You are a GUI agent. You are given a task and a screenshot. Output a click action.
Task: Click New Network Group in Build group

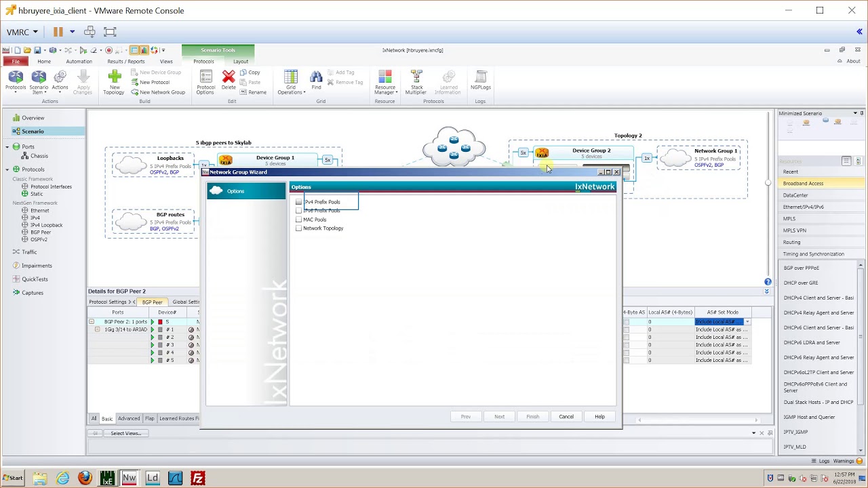point(158,92)
